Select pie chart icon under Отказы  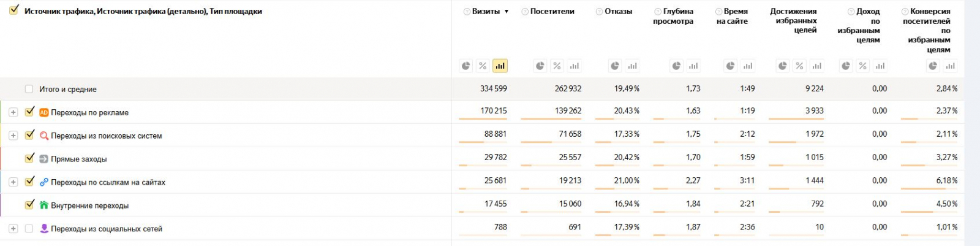tap(615, 66)
